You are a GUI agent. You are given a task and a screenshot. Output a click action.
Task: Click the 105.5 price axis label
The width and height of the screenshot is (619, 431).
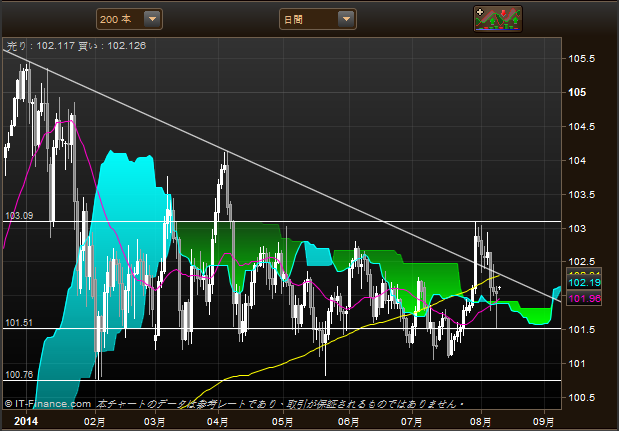(582, 59)
